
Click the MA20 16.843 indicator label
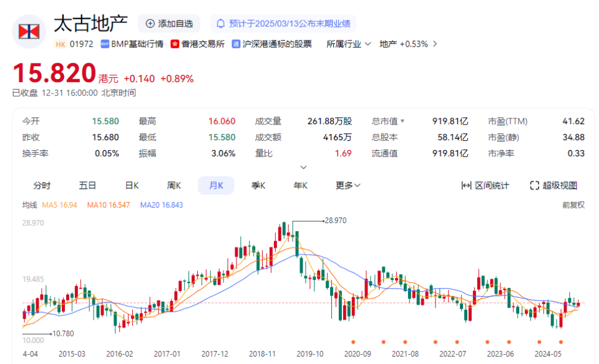162,205
